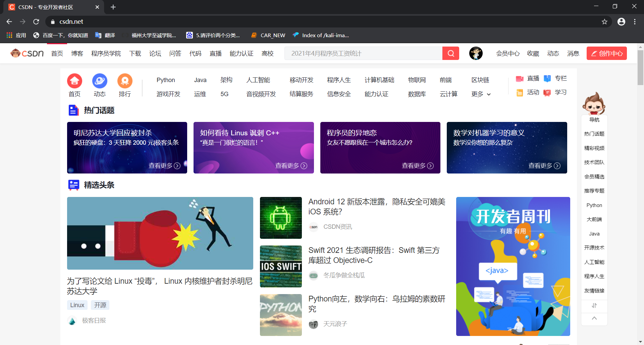Open the CAR_NEW bookmark

pos(268,35)
